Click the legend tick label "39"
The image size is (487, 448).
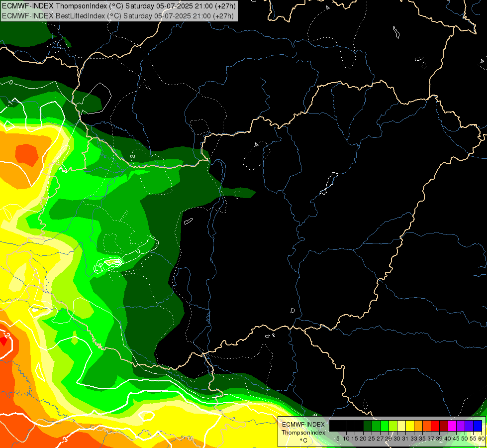[x=439, y=439]
